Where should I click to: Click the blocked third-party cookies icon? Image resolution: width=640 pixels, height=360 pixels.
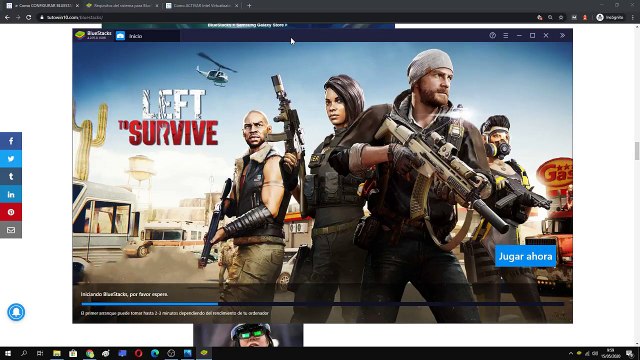tap(540, 17)
